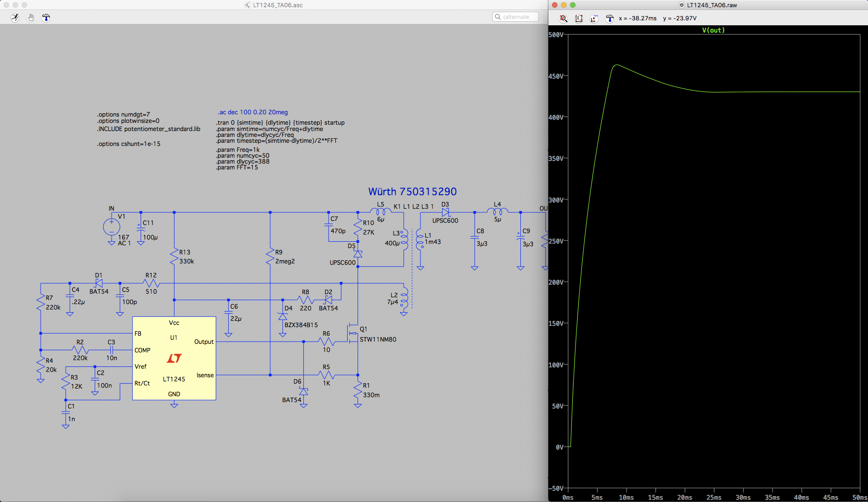
Task: Click the '400µ' value of inductor L3
Action: click(x=392, y=243)
